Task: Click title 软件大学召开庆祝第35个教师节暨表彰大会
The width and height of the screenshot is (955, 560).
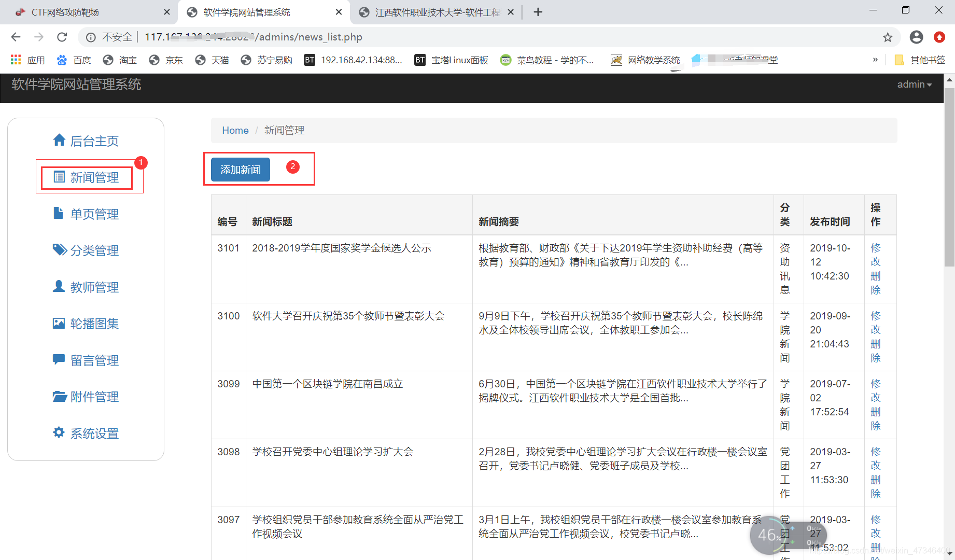Action: 348,316
